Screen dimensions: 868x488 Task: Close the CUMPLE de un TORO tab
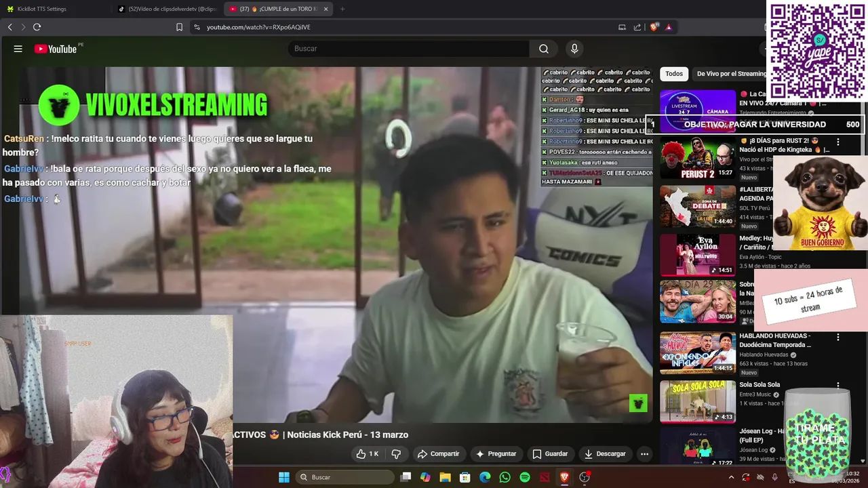pyautogui.click(x=325, y=9)
